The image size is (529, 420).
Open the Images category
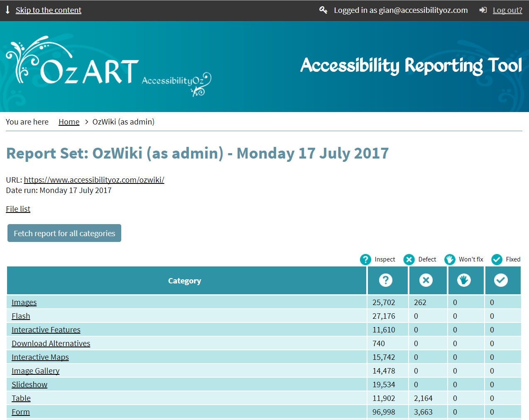[24, 302]
